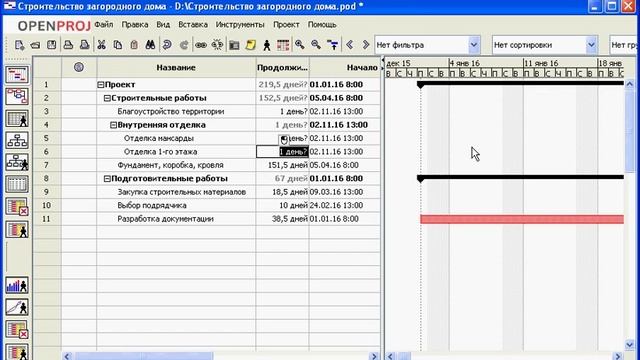Screen dimensions: 640x360
Task: Click the task table horizontal scrollbar thumb
Action: pos(144,356)
